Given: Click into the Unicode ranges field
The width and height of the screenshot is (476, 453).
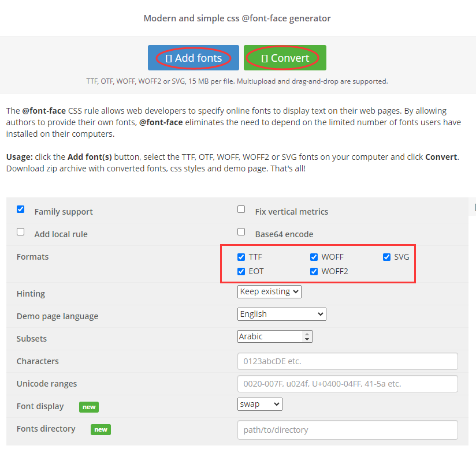Looking at the screenshot, I should (347, 384).
